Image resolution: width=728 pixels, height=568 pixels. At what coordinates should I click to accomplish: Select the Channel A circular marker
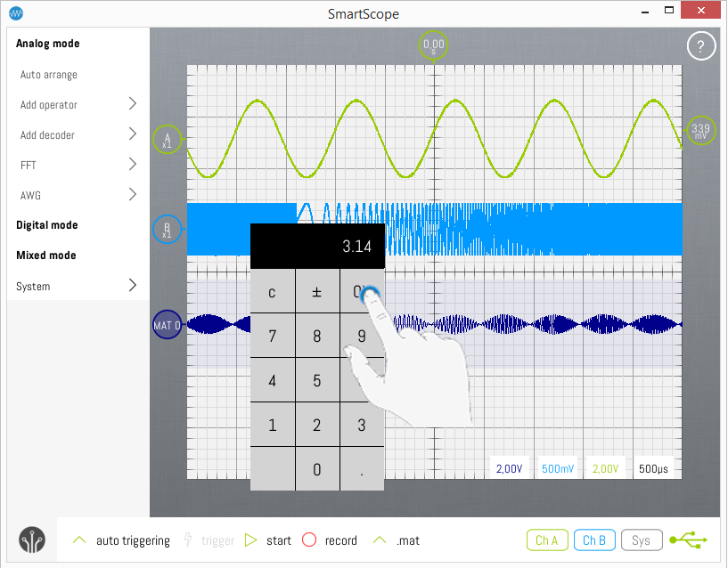pyautogui.click(x=168, y=139)
